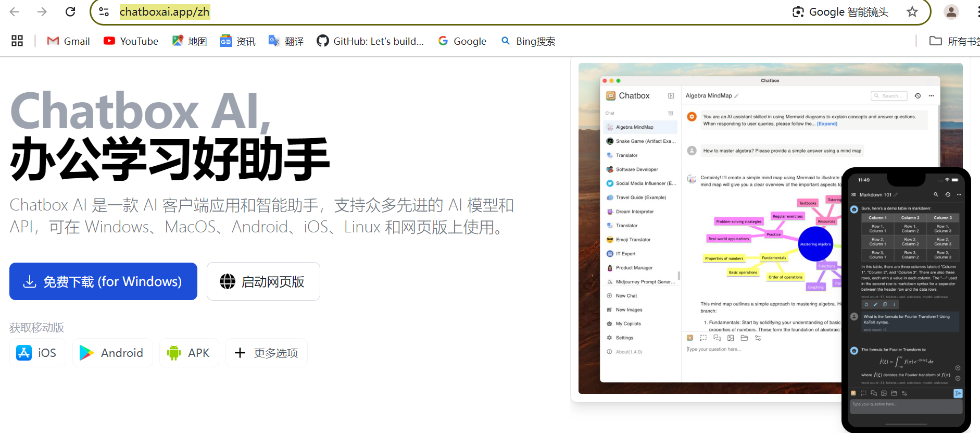Go forward to the next page

[x=42, y=11]
